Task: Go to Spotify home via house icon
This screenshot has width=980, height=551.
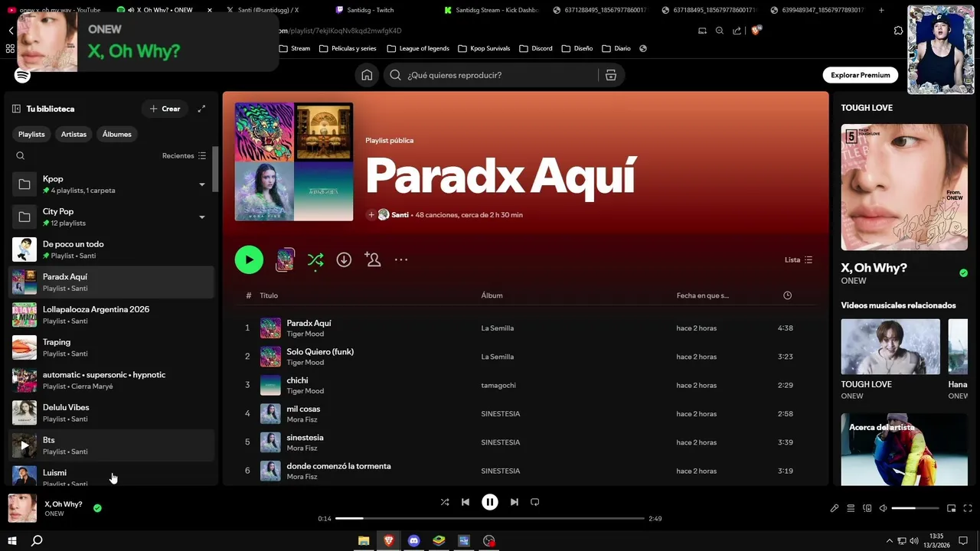Action: click(x=367, y=75)
